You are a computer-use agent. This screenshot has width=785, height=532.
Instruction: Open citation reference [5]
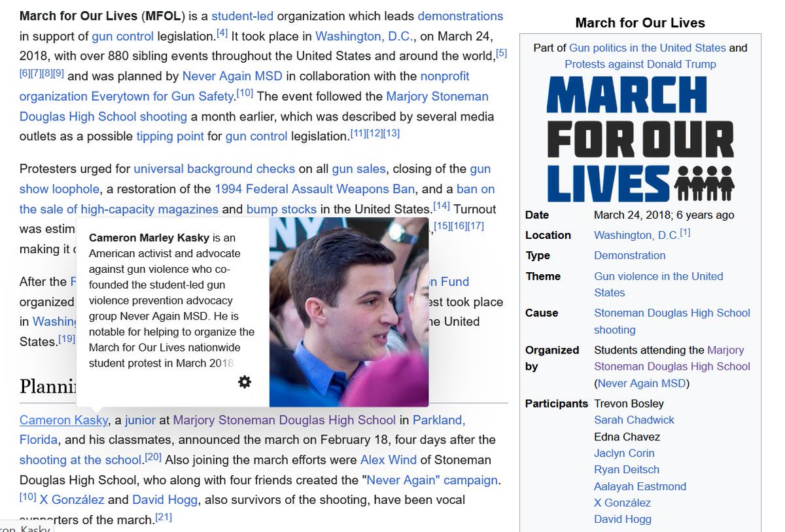coord(501,53)
